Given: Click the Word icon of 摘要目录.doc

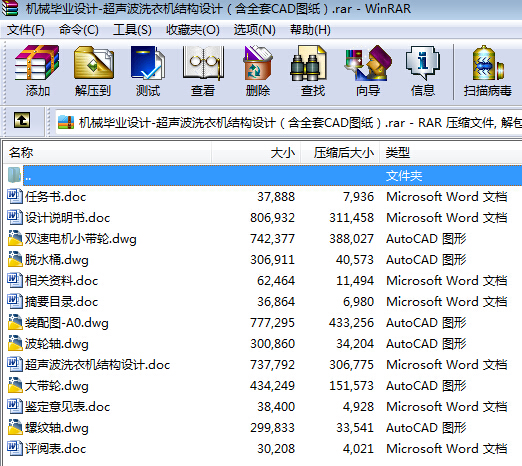Looking at the screenshot, I should pyautogui.click(x=15, y=301).
